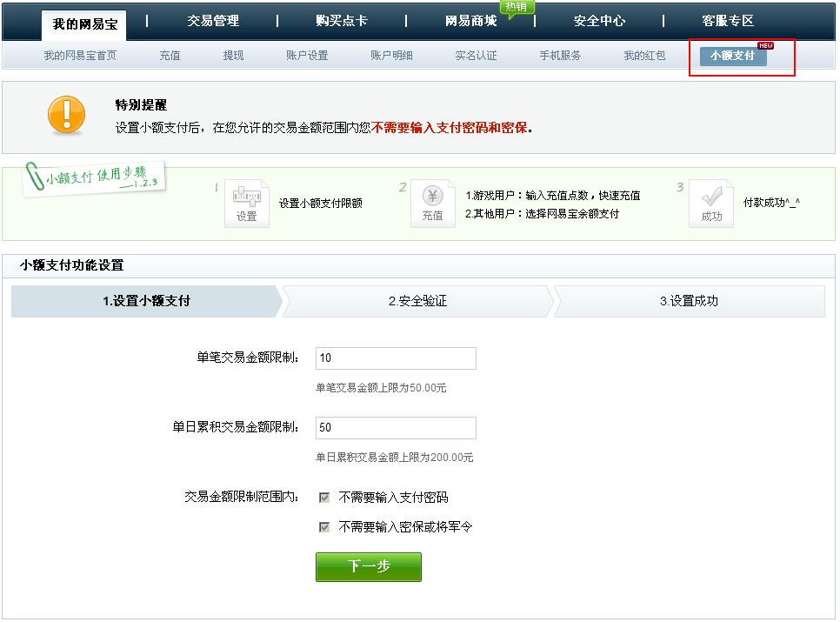Toggle 不需要输入支付密码 checkbox
840x622 pixels.
tap(324, 498)
